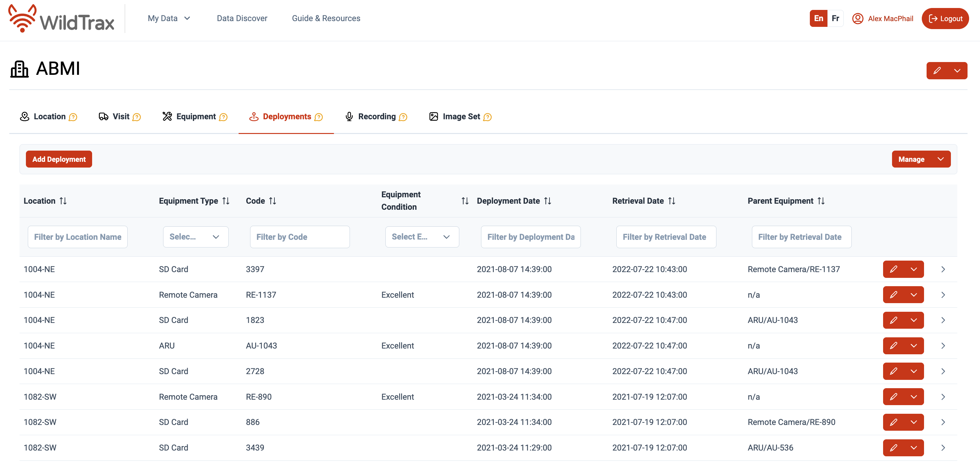Expand the My Data menu
Screen dimensions: 980x463
(x=169, y=18)
